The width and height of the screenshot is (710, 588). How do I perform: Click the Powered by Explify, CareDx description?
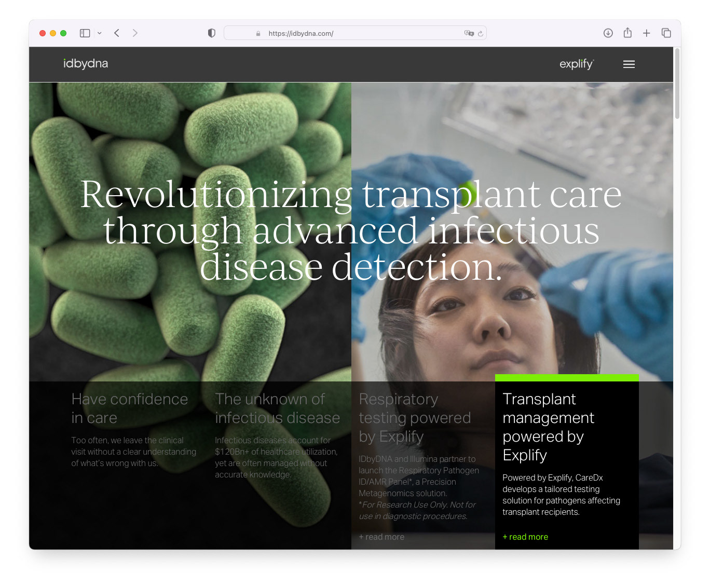[x=562, y=495]
